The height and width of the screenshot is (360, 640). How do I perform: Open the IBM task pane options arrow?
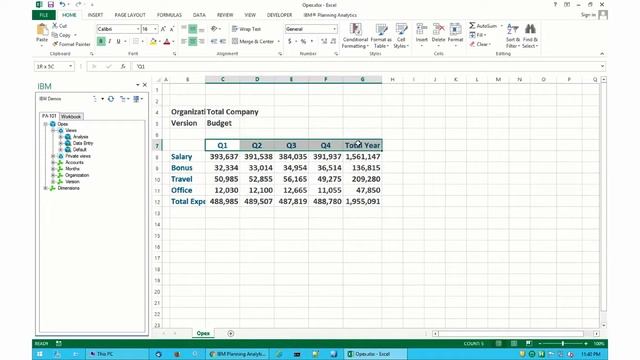click(x=138, y=85)
